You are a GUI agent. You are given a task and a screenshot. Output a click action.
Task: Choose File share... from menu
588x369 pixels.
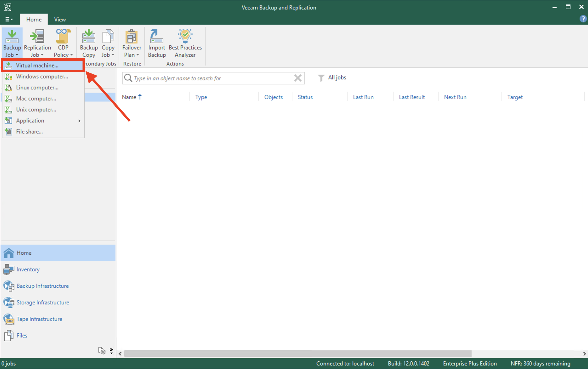43,132
